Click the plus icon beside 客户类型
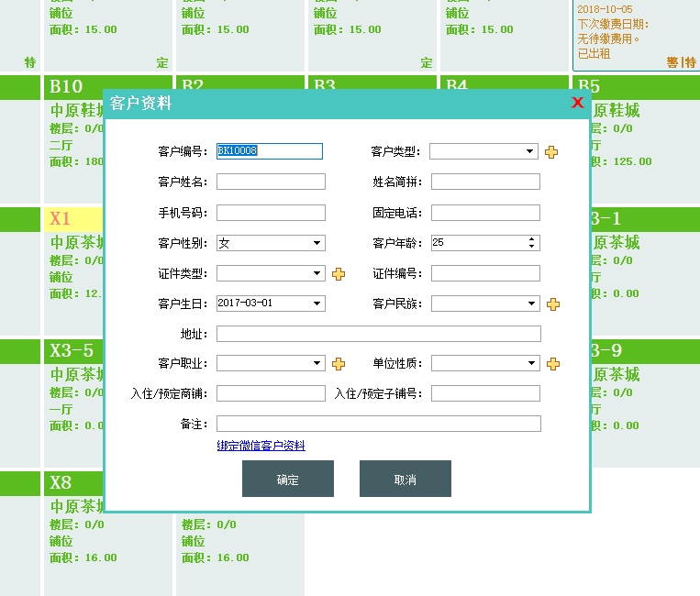The width and height of the screenshot is (700, 596). 551,152
